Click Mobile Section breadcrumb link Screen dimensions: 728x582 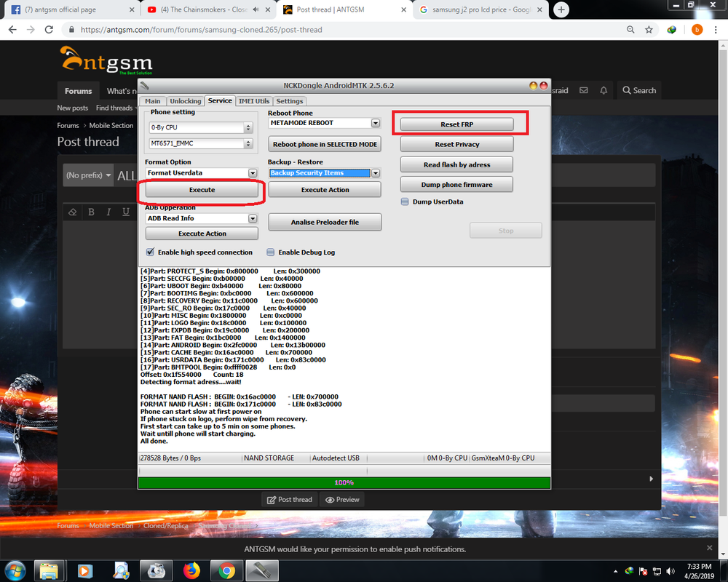click(x=111, y=125)
